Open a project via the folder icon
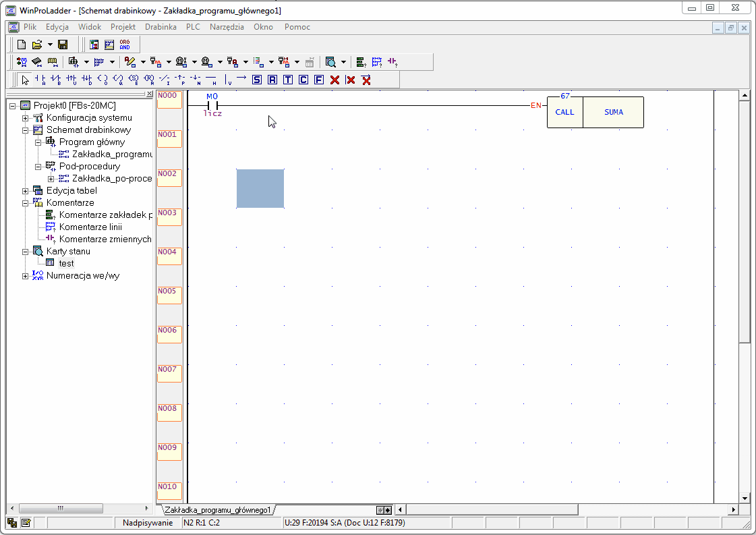The image size is (756, 535). [36, 45]
